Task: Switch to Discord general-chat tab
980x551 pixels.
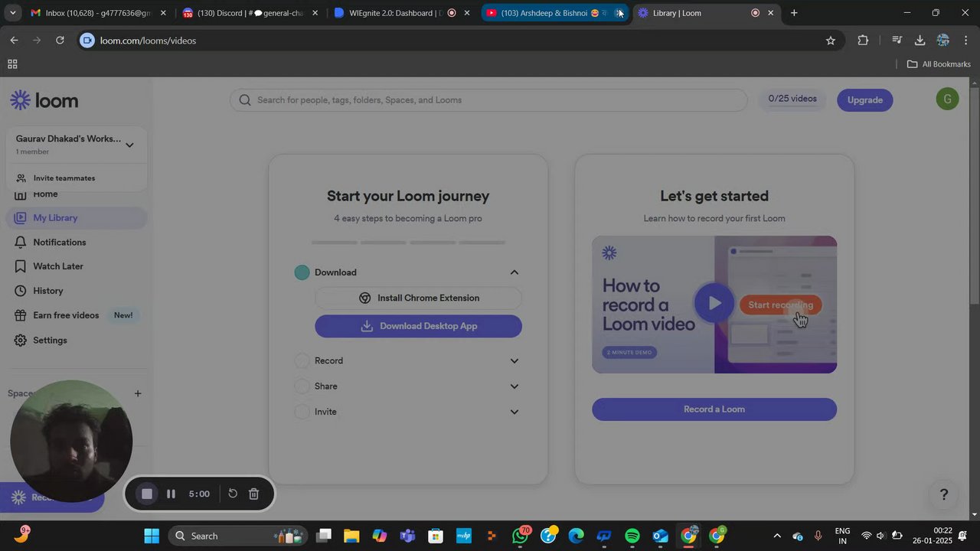Action: 250,13
